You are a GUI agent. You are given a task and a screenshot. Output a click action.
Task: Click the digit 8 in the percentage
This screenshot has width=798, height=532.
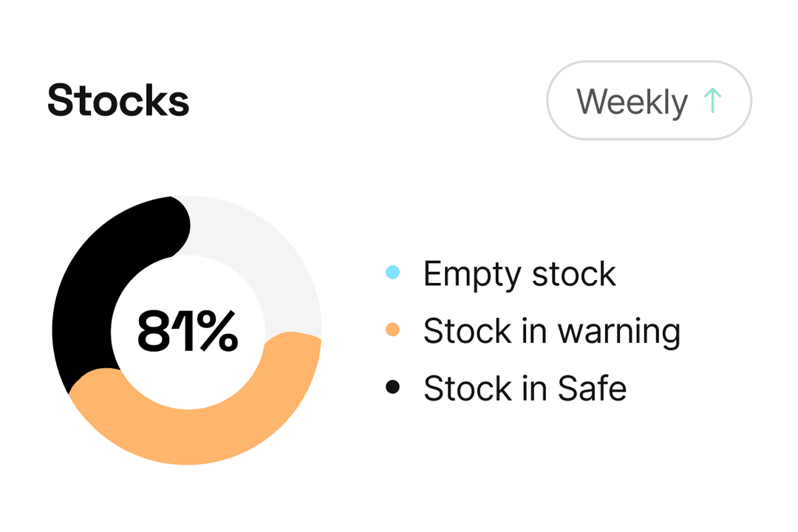pos(154,331)
